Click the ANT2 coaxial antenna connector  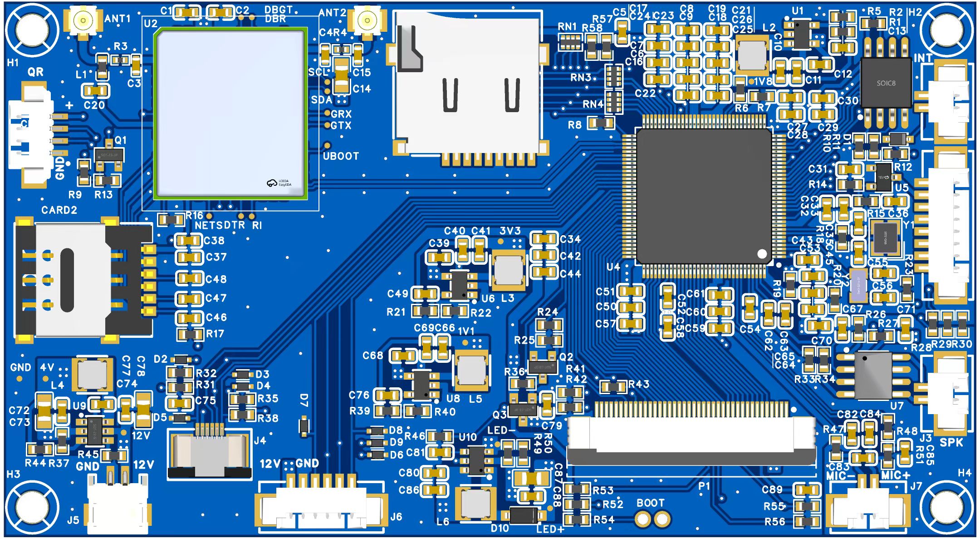coord(367,21)
